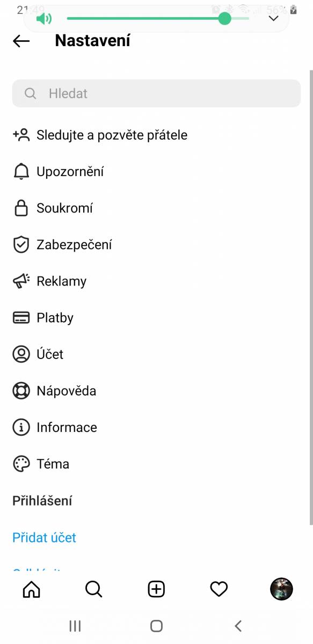The width and height of the screenshot is (313, 644).
Task: Tap the Android home button
Action: point(156,626)
